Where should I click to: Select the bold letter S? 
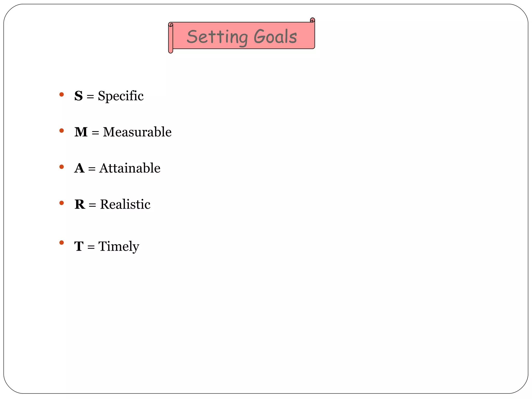(78, 96)
